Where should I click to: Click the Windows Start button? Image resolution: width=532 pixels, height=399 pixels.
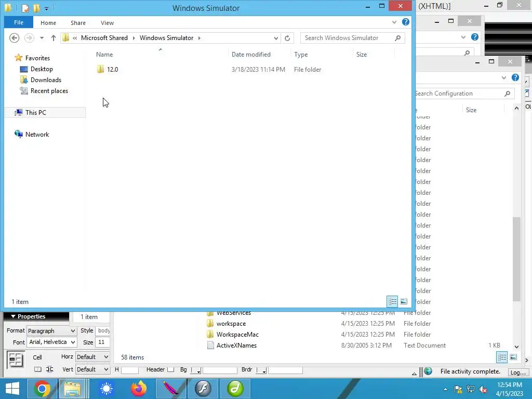click(x=12, y=389)
